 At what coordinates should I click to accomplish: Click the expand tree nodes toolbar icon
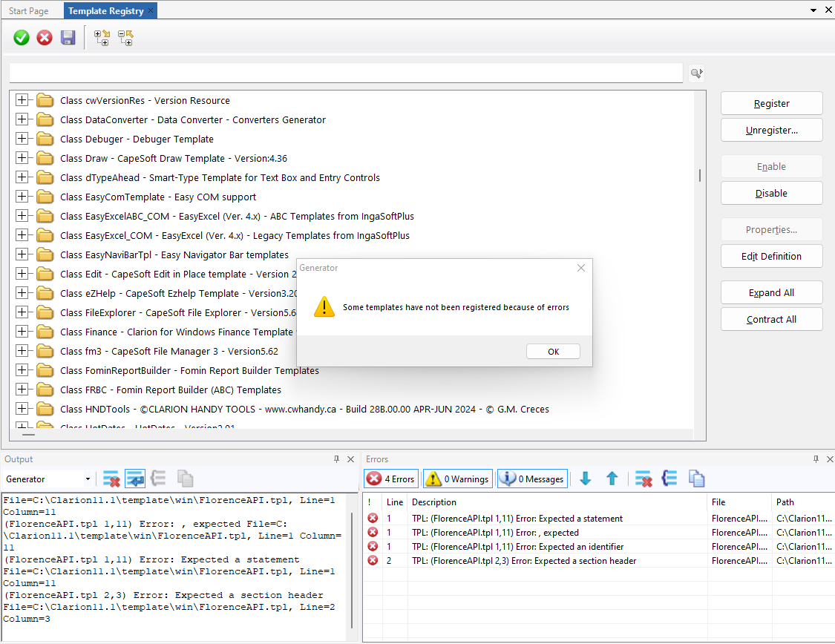click(102, 38)
